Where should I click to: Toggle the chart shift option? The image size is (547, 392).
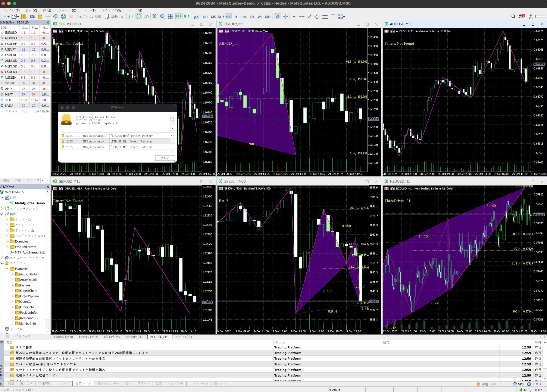click(x=187, y=16)
